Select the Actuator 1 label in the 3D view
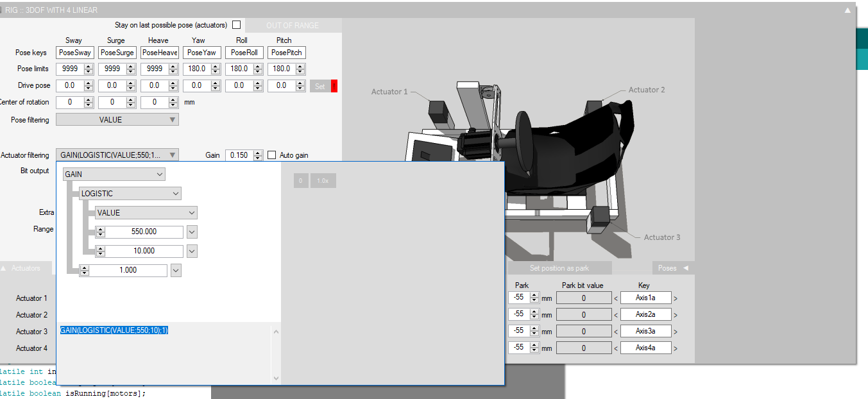Viewport: 868px width, 399px height. tap(389, 92)
